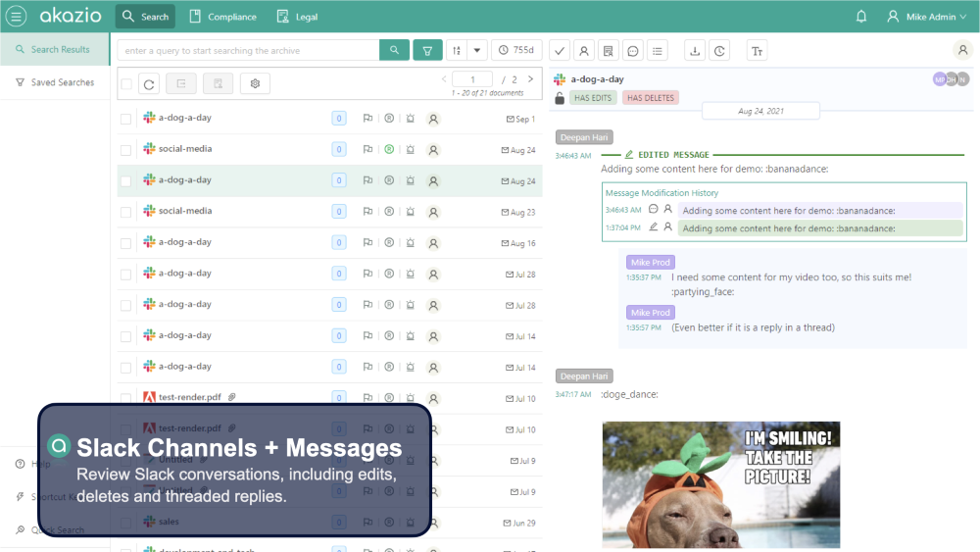Open the 755d date range selector

coord(516,50)
